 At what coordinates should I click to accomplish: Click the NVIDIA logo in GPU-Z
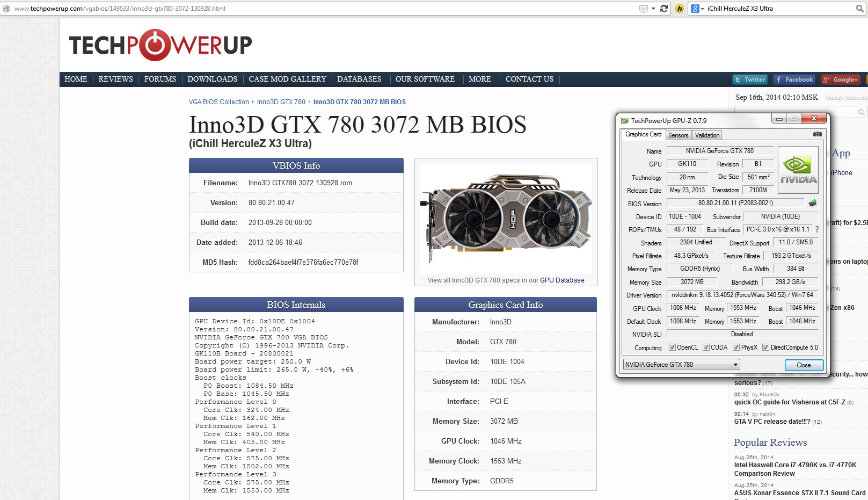coord(798,170)
